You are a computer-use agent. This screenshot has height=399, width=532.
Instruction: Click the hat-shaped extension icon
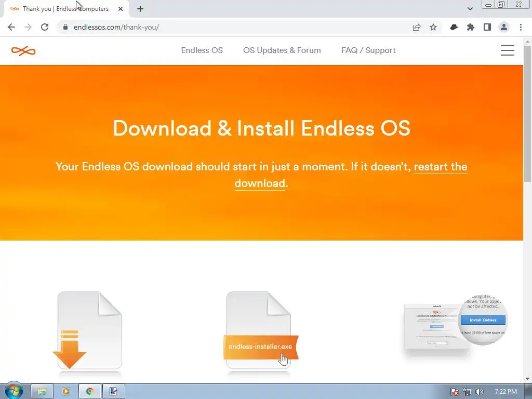[x=454, y=27]
